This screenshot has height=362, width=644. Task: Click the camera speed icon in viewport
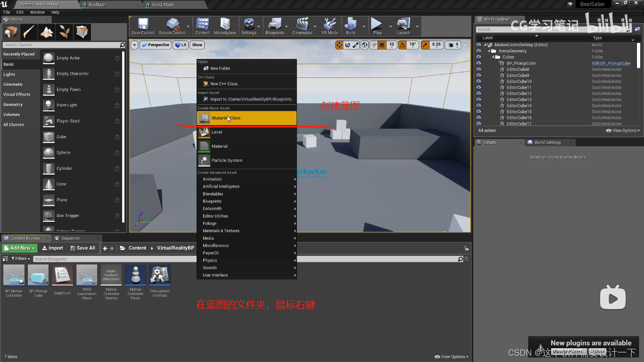[x=452, y=45]
